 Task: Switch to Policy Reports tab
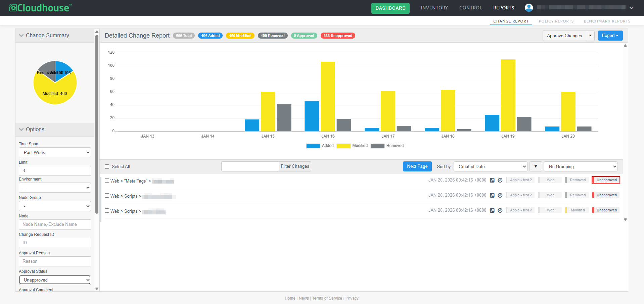point(556,21)
